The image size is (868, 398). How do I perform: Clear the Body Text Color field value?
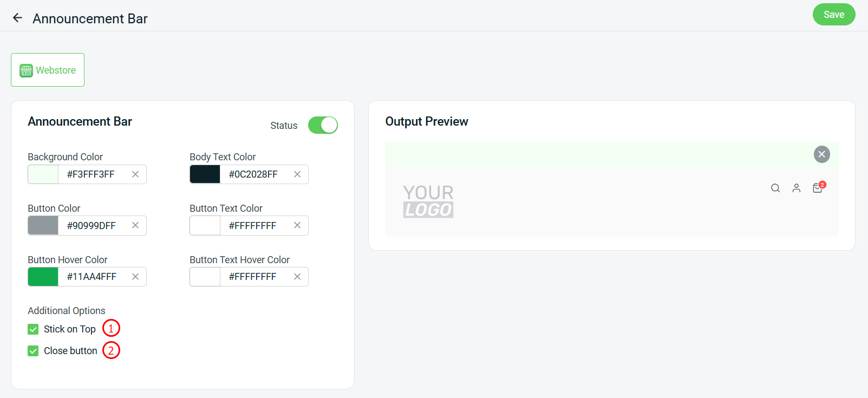[x=297, y=174]
